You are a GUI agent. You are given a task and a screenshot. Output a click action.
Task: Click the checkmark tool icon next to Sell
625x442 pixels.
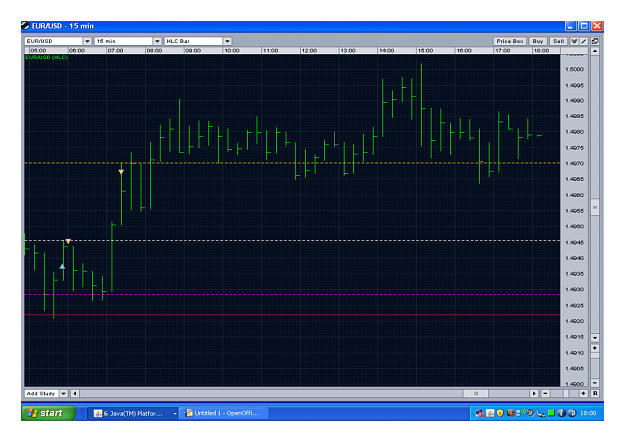point(574,41)
